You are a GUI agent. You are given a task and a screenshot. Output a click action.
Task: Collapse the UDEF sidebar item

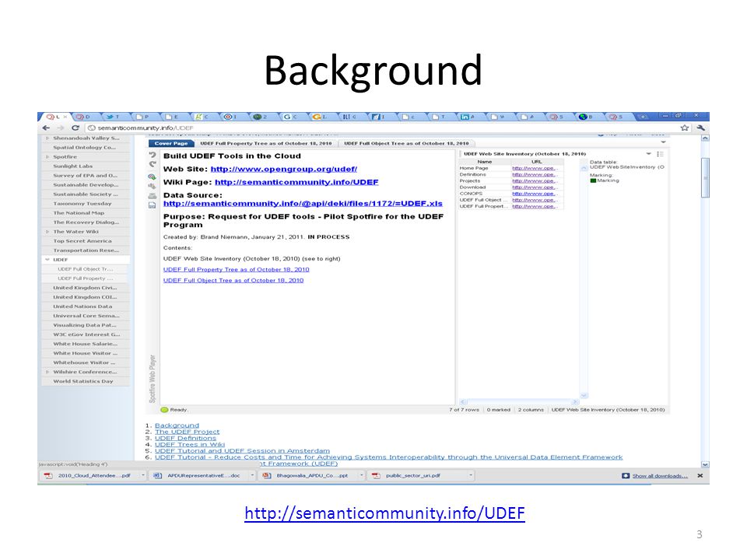(x=47, y=260)
